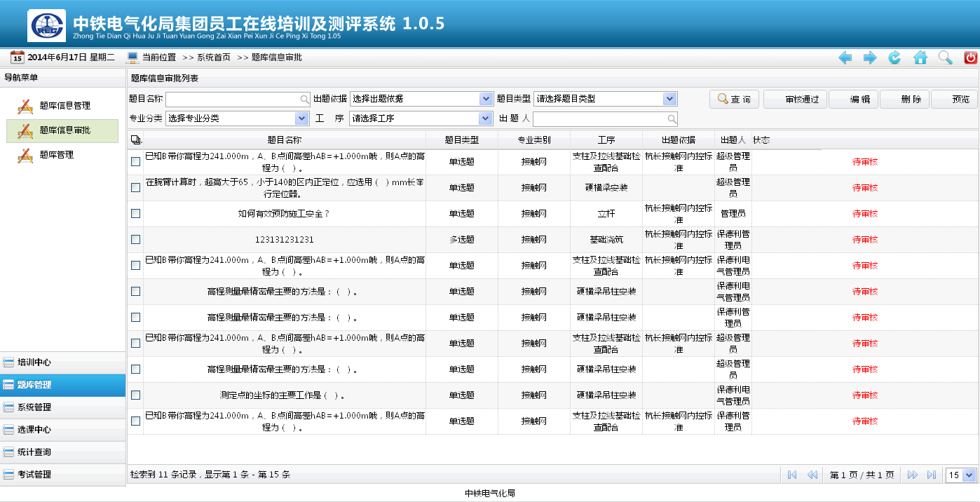980x502 pixels.
Task: Click the list icon beside 培训中心
Action: pyautogui.click(x=8, y=362)
